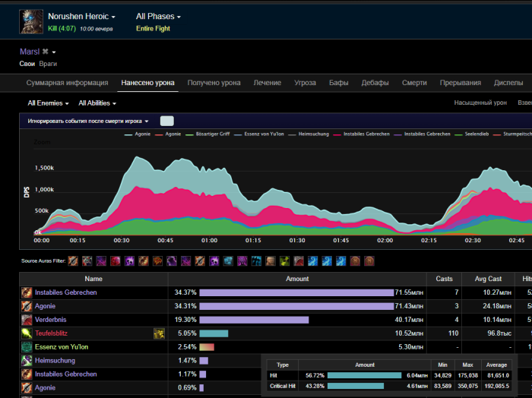
Task: Hide the Seelendieb series in chart legend
Action: tap(475, 134)
